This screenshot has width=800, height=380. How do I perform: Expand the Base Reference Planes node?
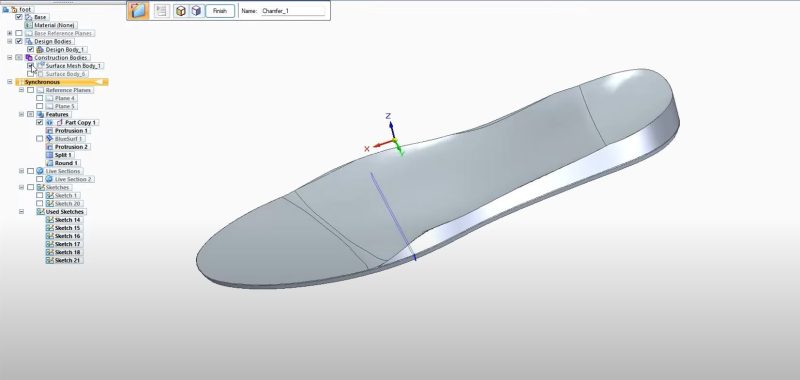(x=9, y=33)
